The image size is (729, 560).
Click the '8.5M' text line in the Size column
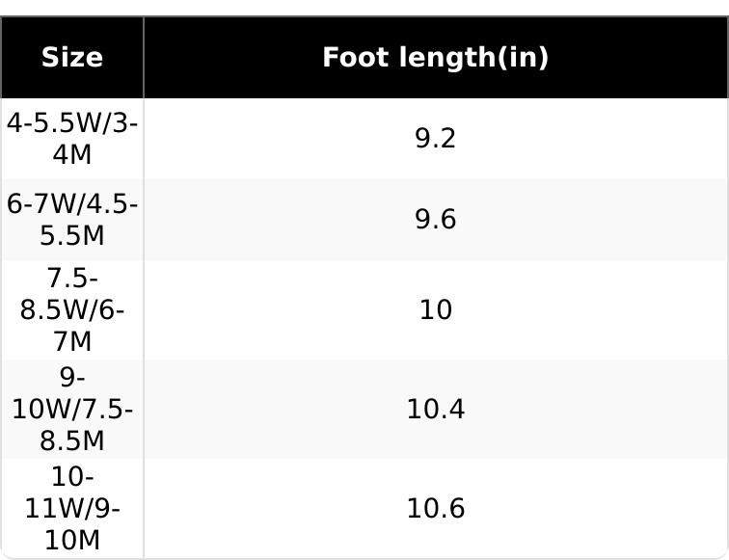[x=72, y=440]
